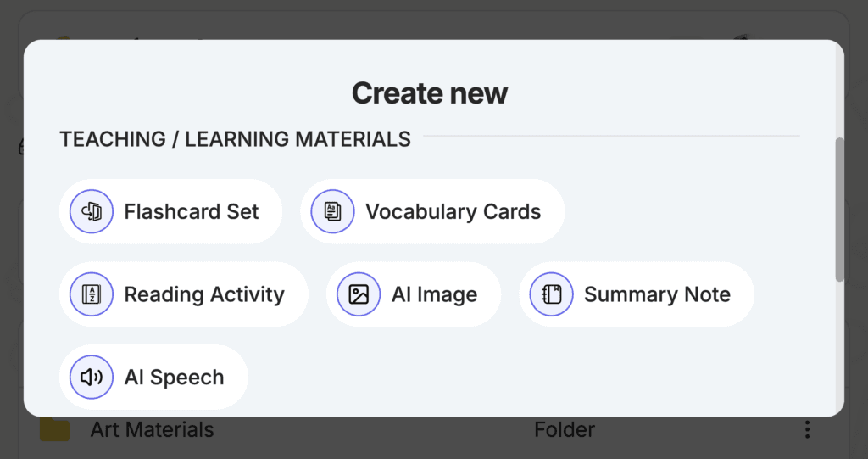This screenshot has height=459, width=868.
Task: Click the Art Materials folder icon
Action: point(55,429)
